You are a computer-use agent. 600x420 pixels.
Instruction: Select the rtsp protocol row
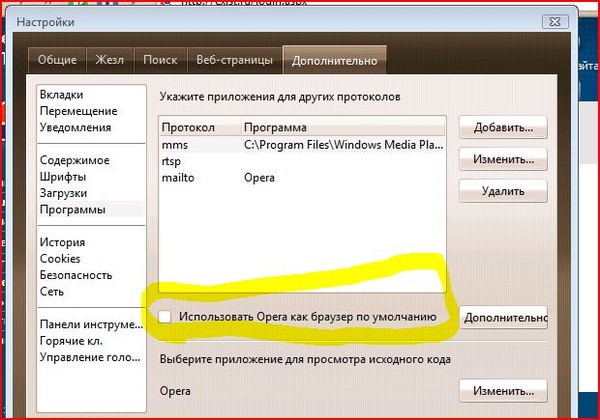point(302,161)
